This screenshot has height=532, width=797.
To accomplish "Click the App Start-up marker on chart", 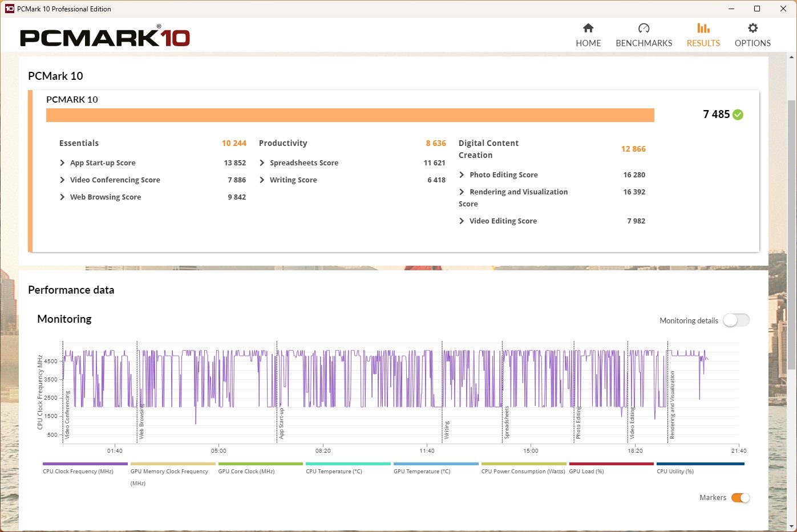I will pos(281,423).
